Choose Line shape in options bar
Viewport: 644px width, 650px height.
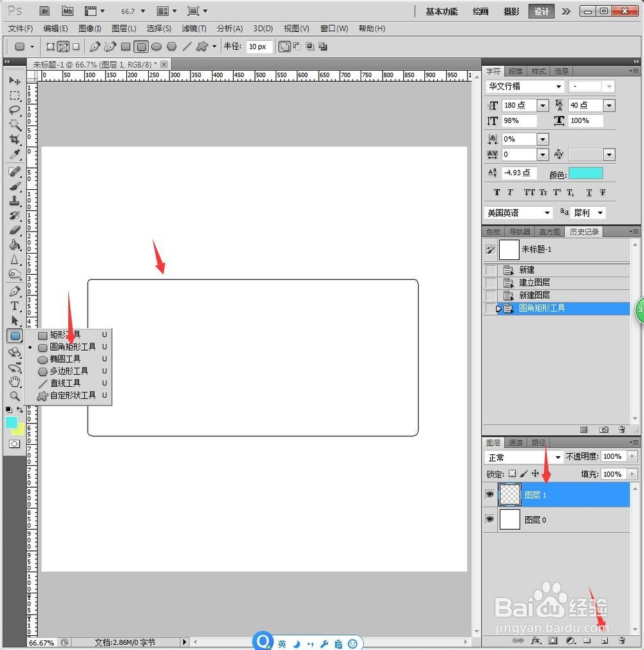tap(187, 46)
